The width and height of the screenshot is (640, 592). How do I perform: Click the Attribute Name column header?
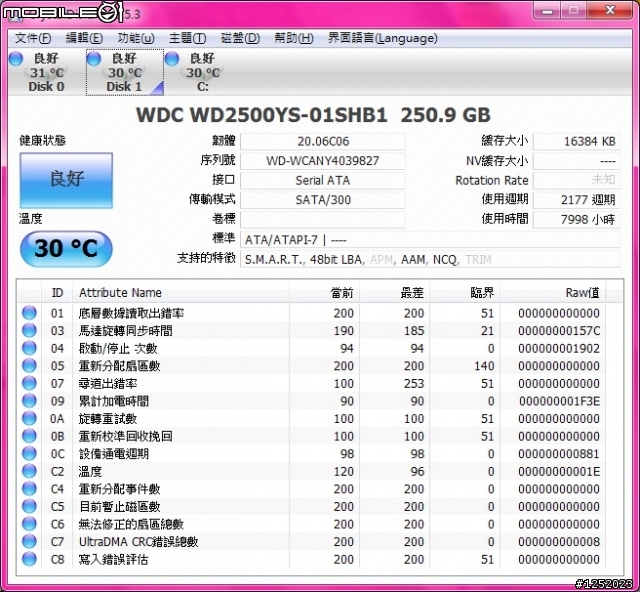[181, 292]
